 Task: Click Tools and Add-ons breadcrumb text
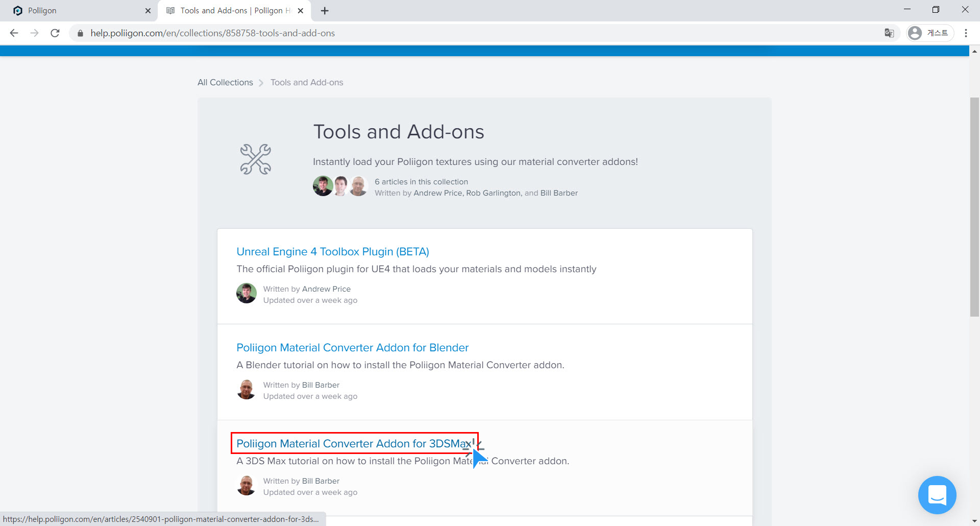[x=307, y=82]
